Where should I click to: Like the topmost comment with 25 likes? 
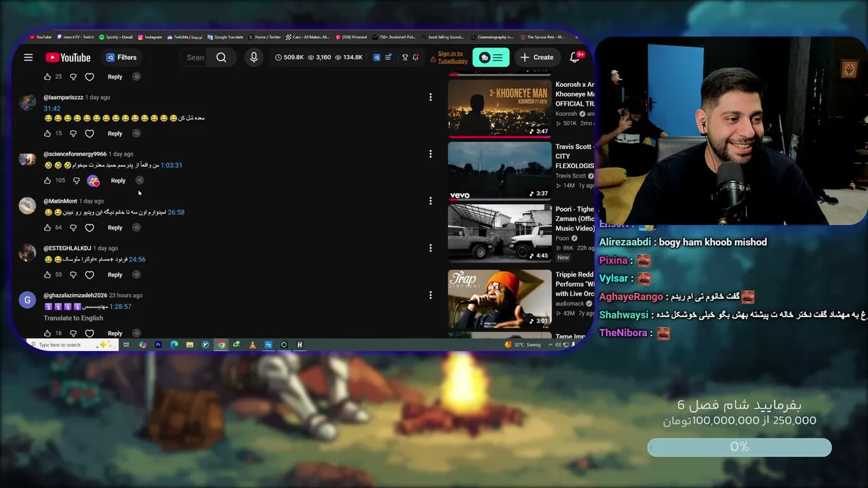(47, 77)
